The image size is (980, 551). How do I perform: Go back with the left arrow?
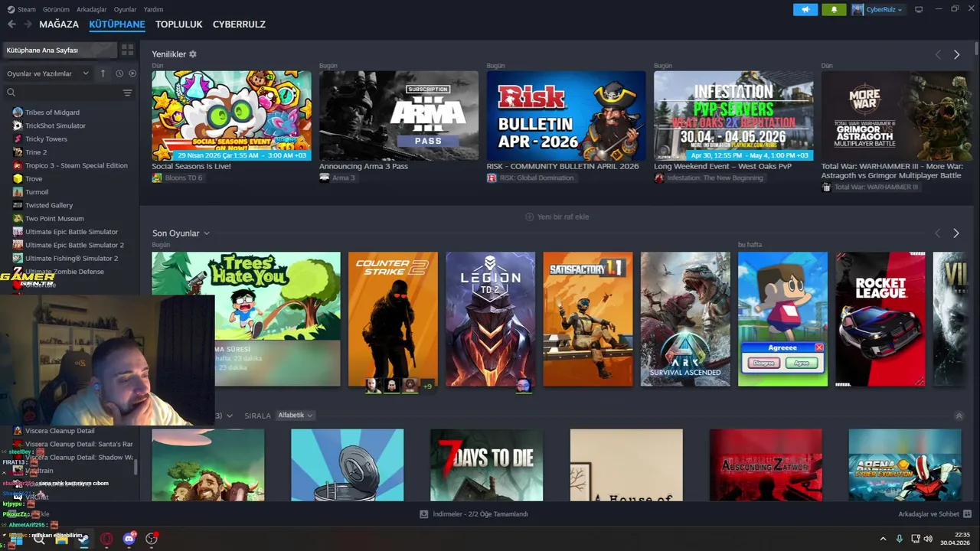point(11,24)
